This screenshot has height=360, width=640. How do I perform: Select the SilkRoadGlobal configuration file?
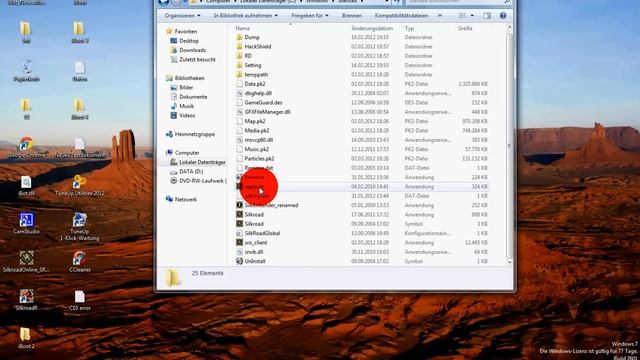(x=262, y=233)
